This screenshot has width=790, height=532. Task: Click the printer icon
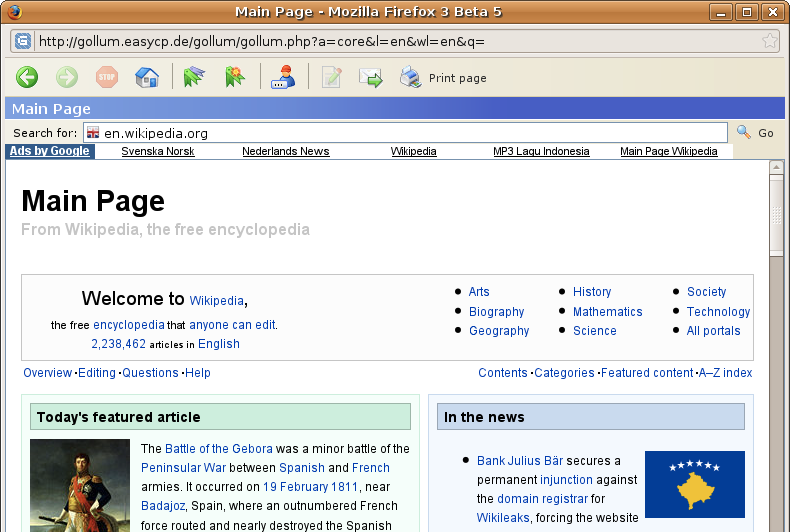(411, 77)
